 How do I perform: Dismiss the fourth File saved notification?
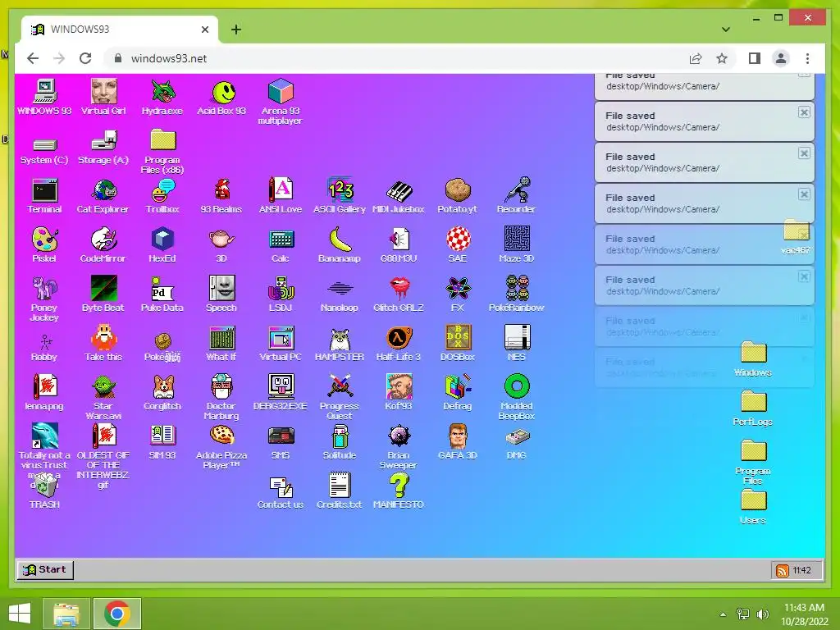(x=804, y=194)
